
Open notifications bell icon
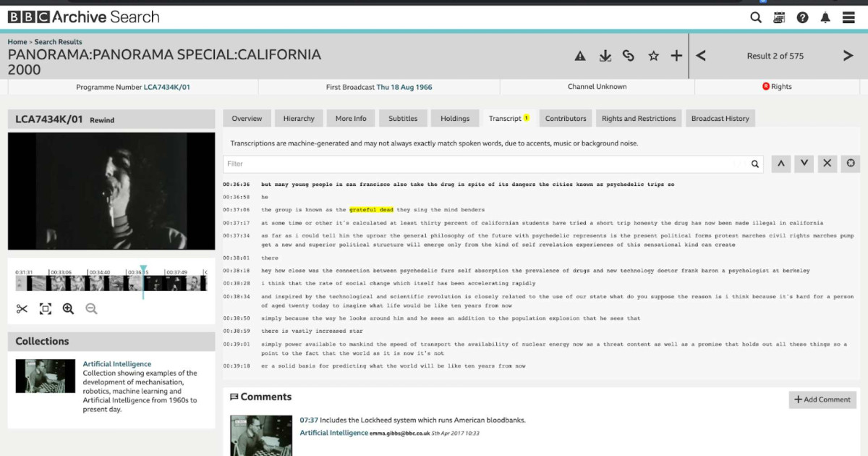pos(825,17)
